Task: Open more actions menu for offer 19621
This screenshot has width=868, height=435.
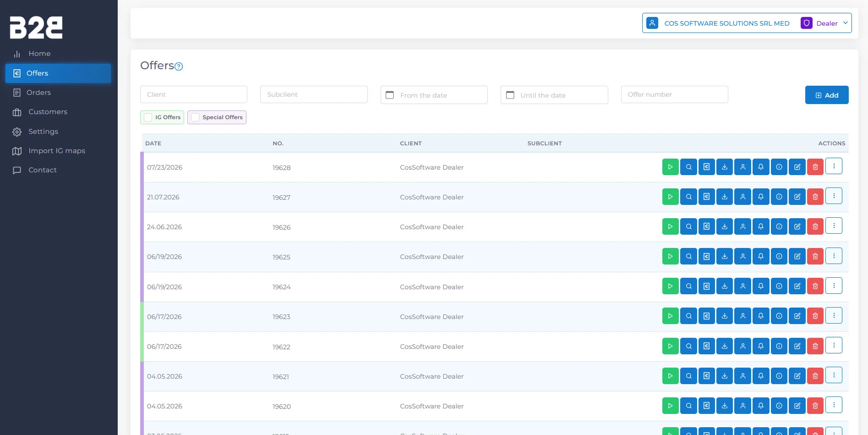Action: (x=834, y=375)
